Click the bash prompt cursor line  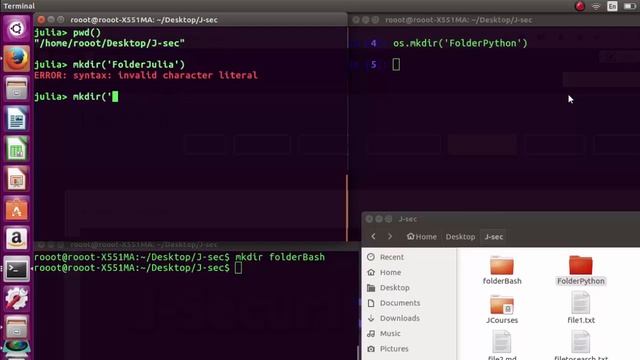[x=138, y=268]
